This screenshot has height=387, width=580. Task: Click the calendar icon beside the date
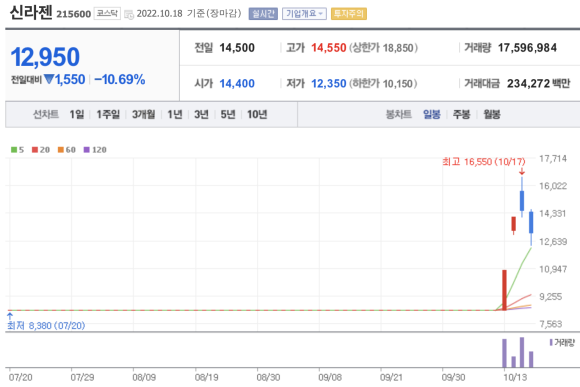click(129, 14)
